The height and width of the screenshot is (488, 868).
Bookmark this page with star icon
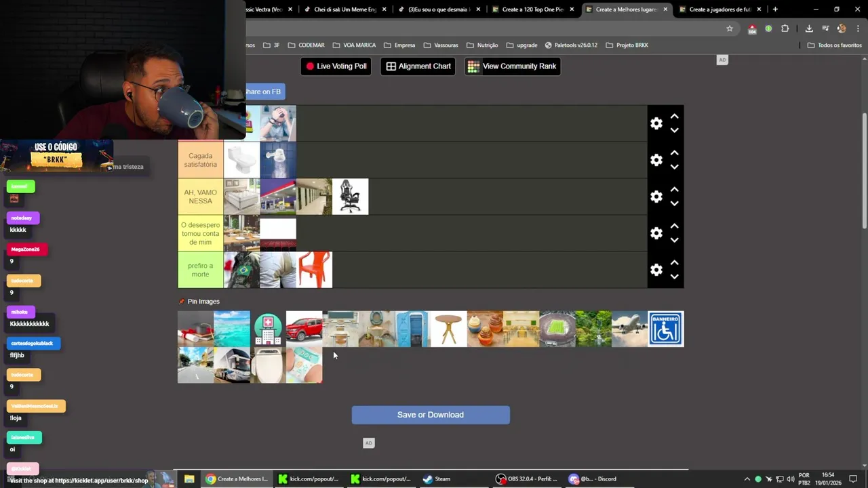click(730, 28)
